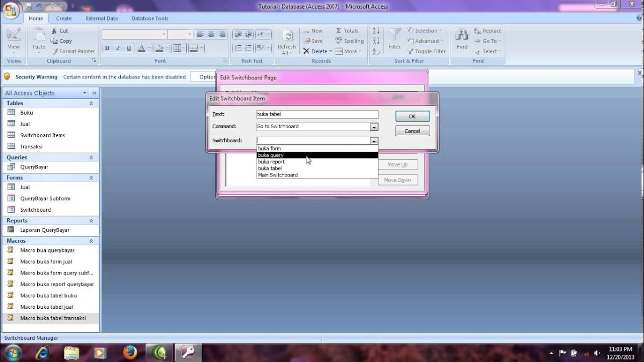
Task: Select buka form from list
Action: pos(317,148)
